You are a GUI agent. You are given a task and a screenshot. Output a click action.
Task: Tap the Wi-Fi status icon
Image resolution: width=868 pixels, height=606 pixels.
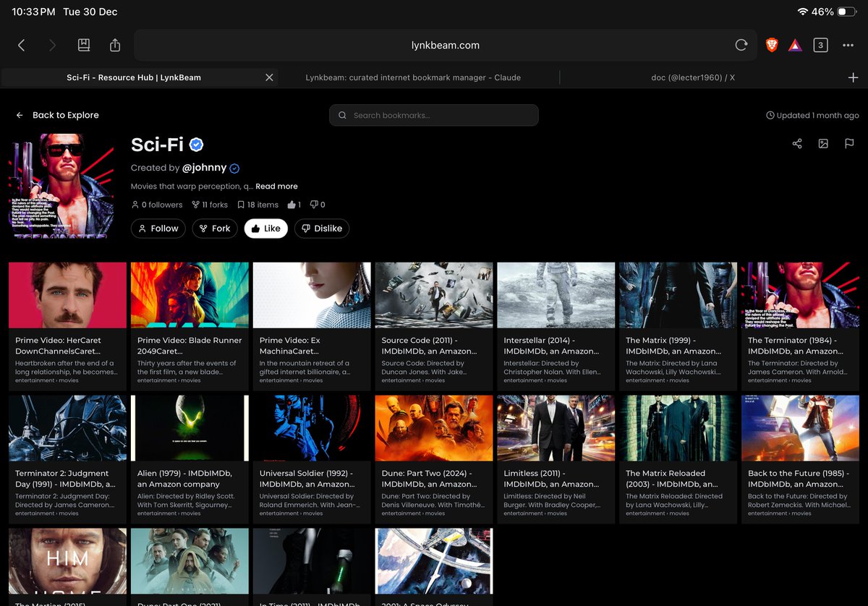[x=802, y=12]
